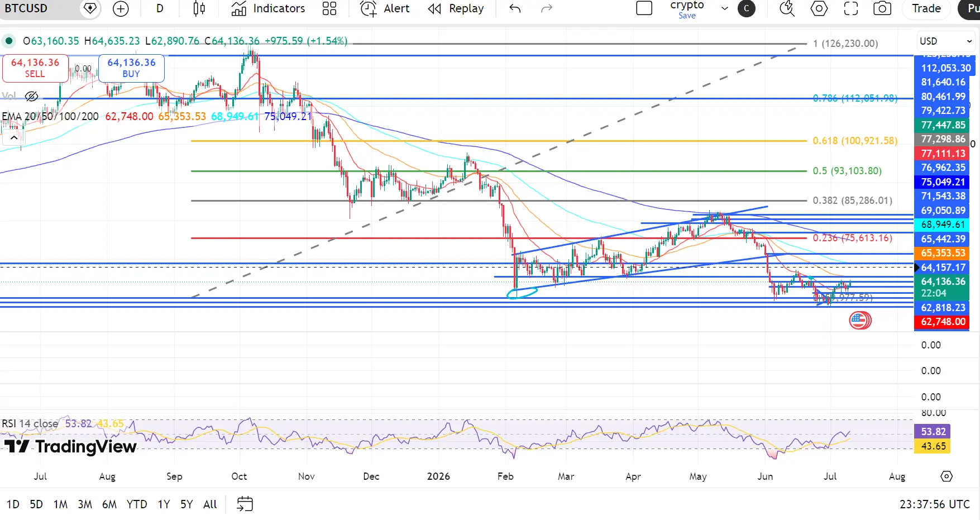The width and height of the screenshot is (980, 520).
Task: Click the 64,157.17 crosshair price label
Action: tap(943, 268)
